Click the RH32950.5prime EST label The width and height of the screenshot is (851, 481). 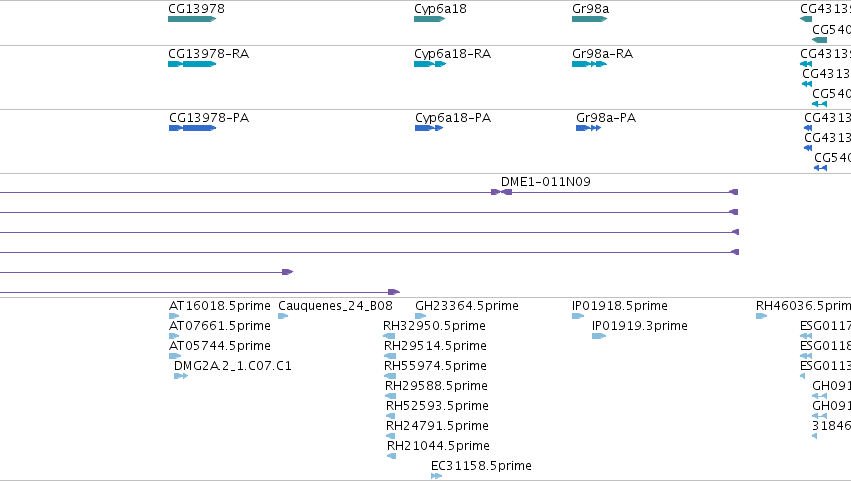[x=434, y=326]
